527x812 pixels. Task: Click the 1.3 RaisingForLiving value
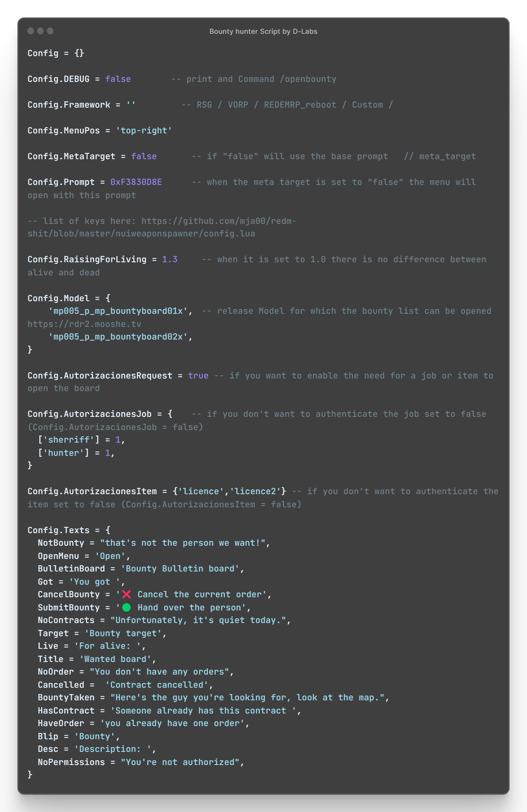170,260
